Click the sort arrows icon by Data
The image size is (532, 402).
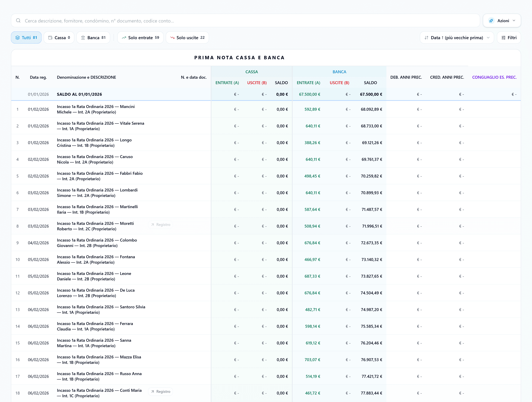point(426,38)
